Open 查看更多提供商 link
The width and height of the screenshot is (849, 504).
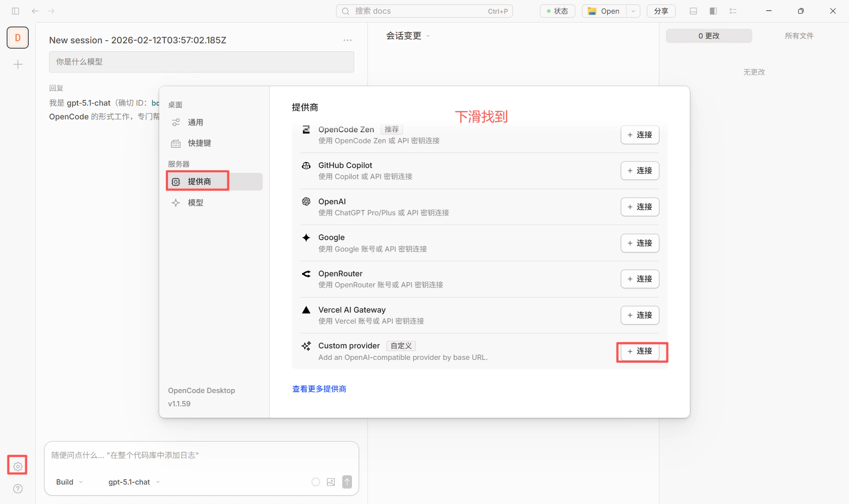click(319, 389)
